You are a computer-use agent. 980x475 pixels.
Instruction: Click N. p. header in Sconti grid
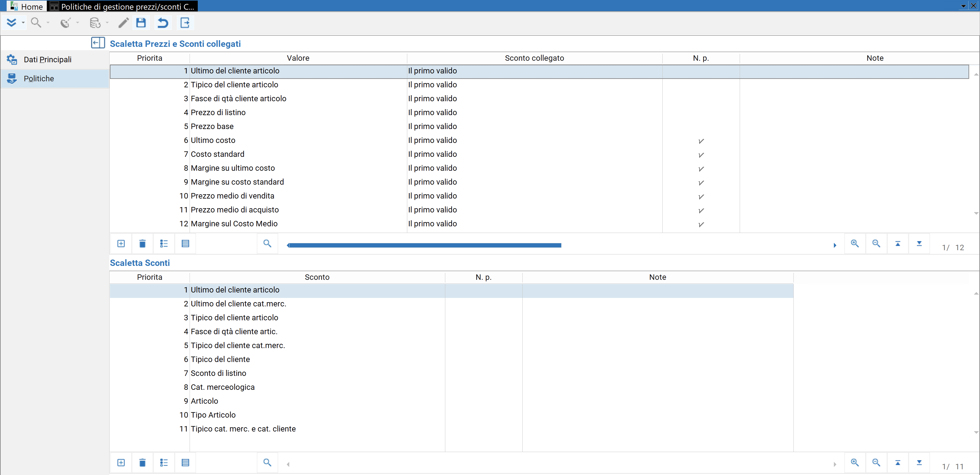[484, 277]
